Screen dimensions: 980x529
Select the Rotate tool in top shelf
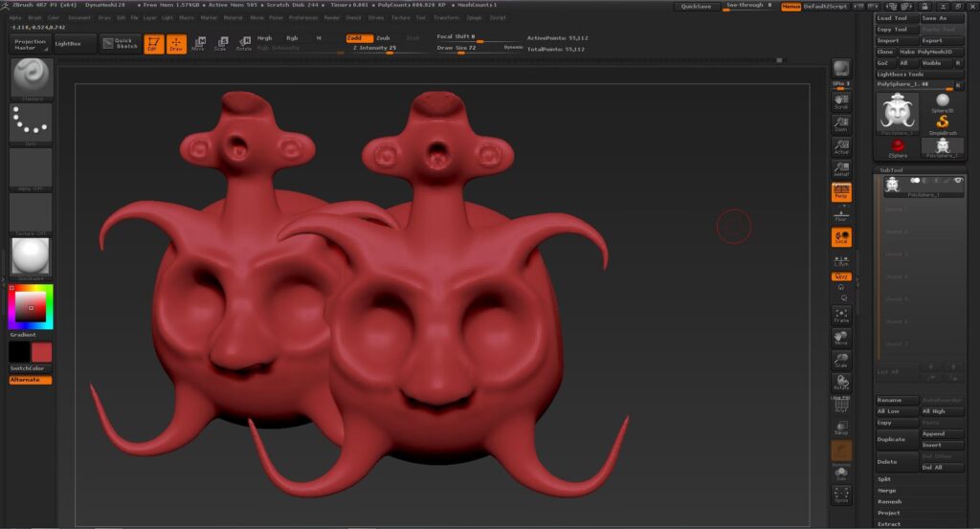tap(244, 44)
